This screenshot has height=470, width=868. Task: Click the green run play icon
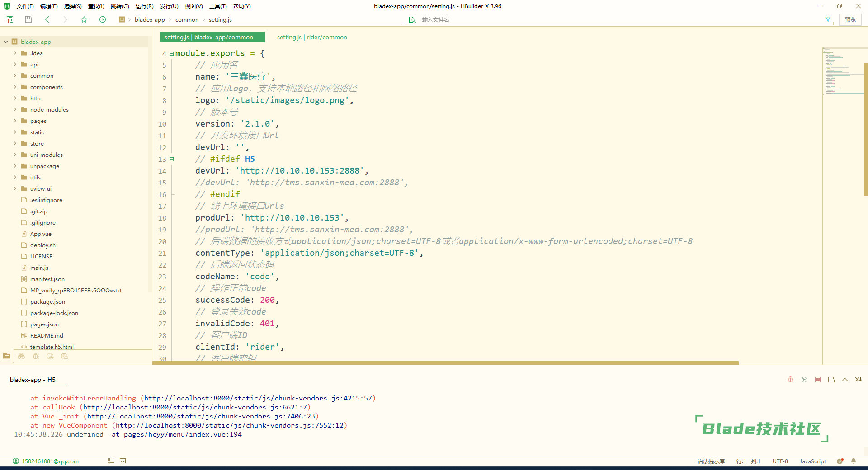tap(103, 19)
